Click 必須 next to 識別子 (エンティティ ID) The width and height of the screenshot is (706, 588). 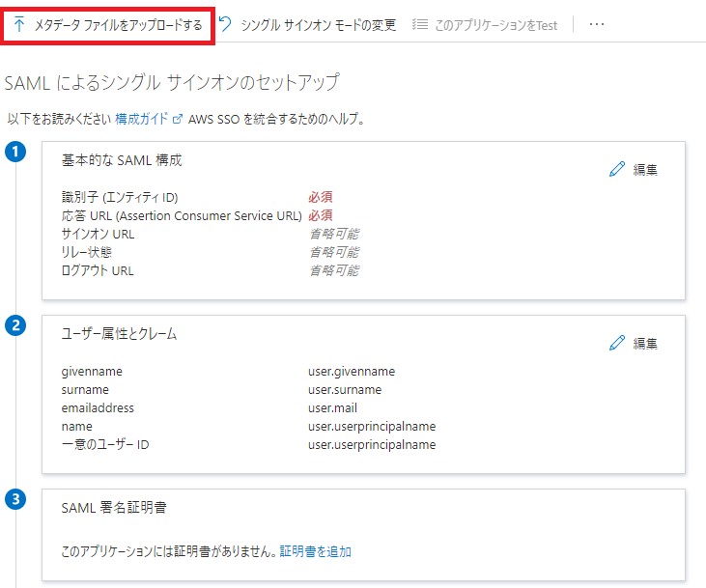pos(320,197)
